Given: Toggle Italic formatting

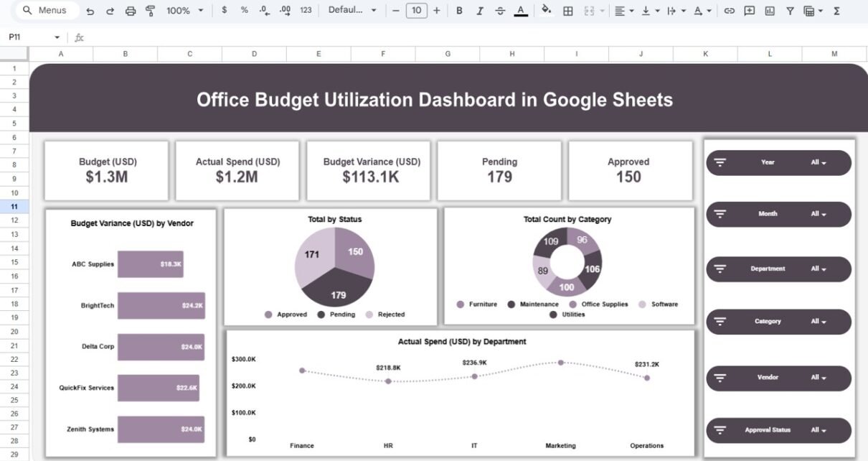Looking at the screenshot, I should pos(479,11).
